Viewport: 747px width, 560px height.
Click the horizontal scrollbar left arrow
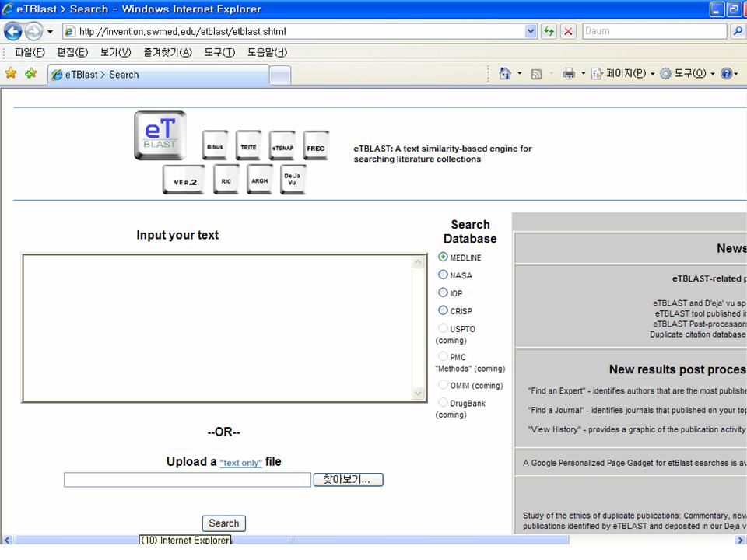click(x=7, y=540)
